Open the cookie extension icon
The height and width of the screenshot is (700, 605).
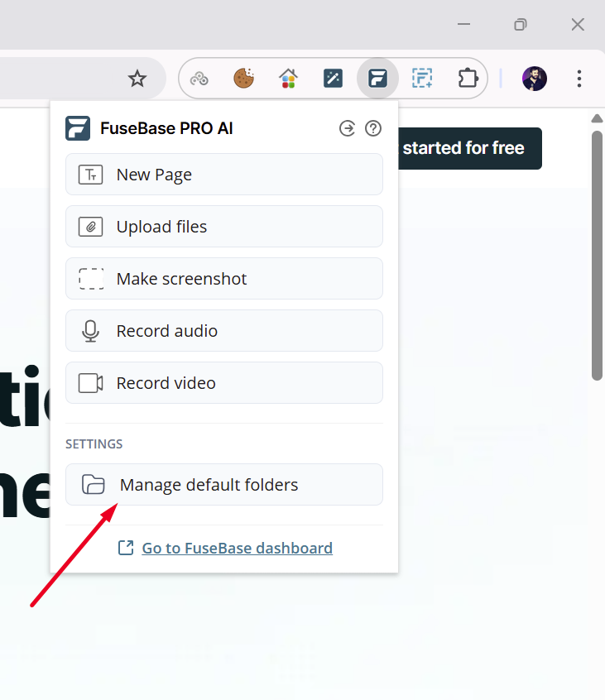[x=243, y=79]
